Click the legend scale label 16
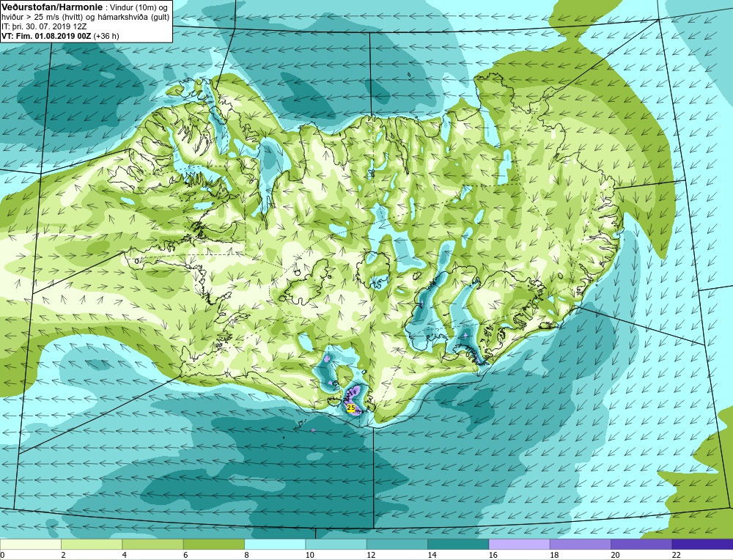The image size is (733, 560). (x=493, y=555)
